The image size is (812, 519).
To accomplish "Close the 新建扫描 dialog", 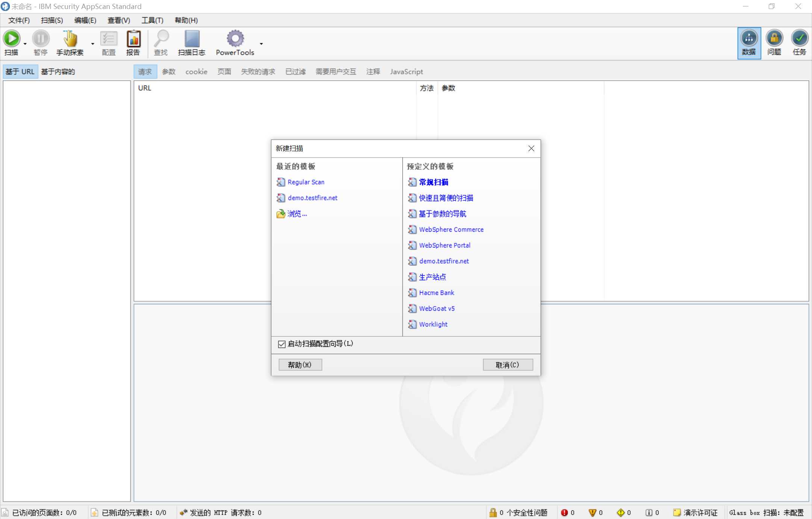I will (531, 149).
